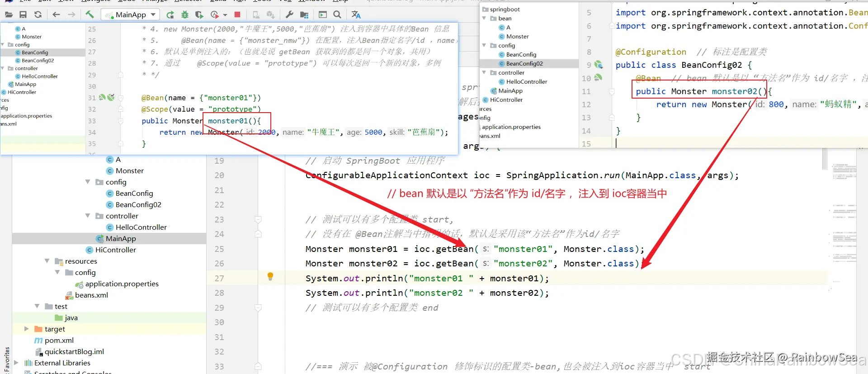Select the java folder under test
This screenshot has width=868, height=374.
[x=71, y=317]
